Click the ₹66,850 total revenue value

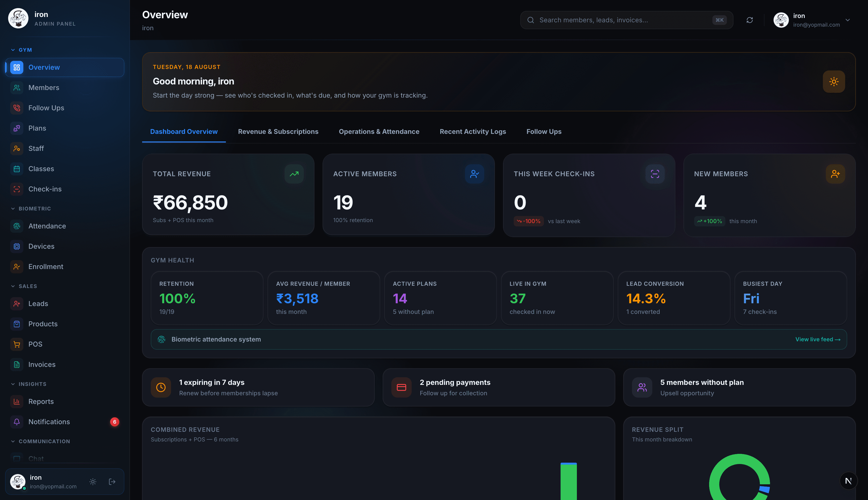tap(190, 202)
